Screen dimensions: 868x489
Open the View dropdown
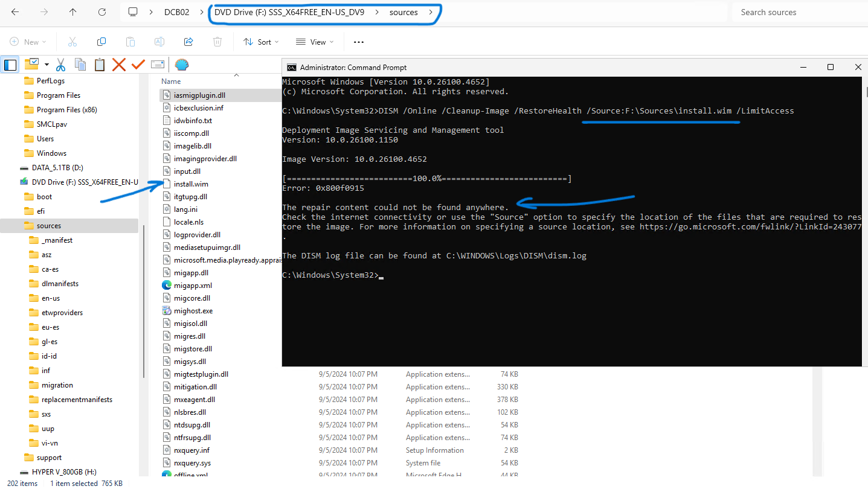(x=314, y=42)
